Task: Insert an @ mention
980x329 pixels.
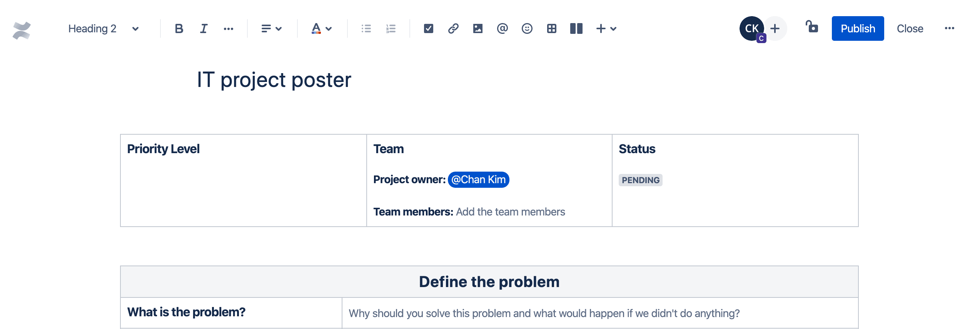Action: point(502,29)
